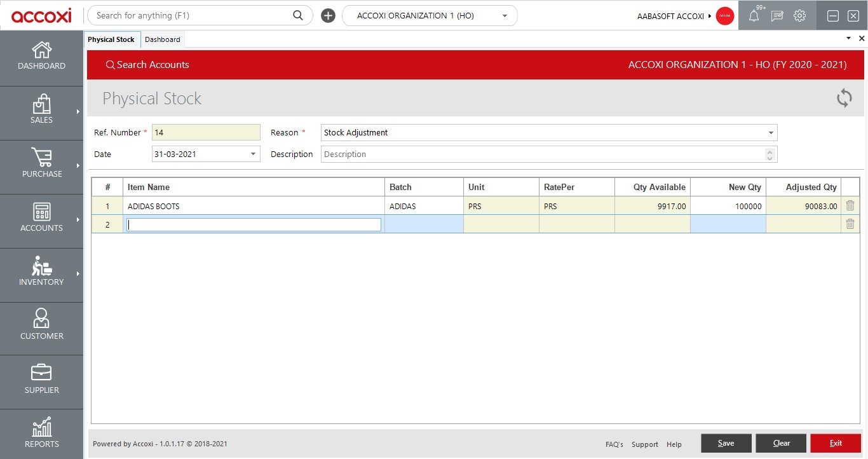Click the Item Name column header
This screenshot has width=868, height=459.
coord(254,187)
